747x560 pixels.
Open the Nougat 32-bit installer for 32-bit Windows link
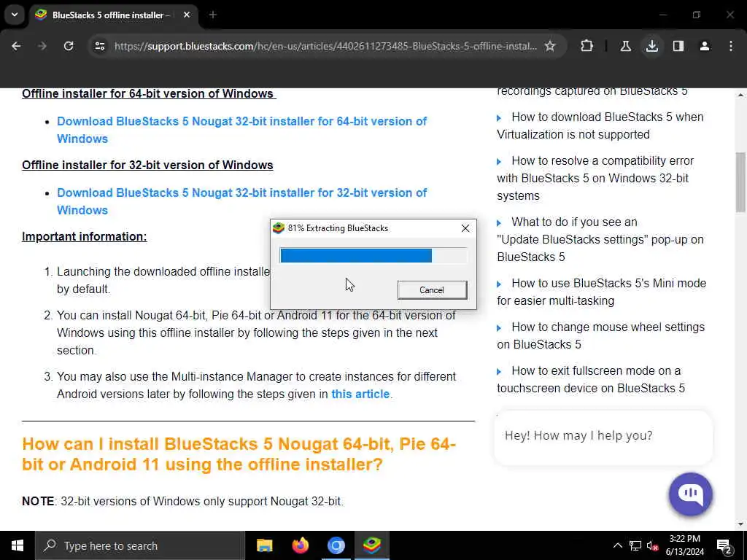(x=241, y=201)
